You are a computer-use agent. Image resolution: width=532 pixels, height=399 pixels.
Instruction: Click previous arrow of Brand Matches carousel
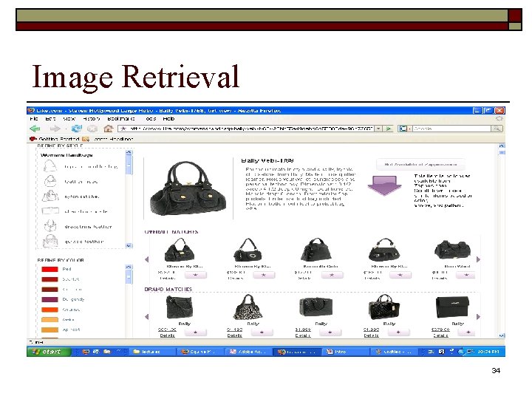pyautogui.click(x=146, y=316)
